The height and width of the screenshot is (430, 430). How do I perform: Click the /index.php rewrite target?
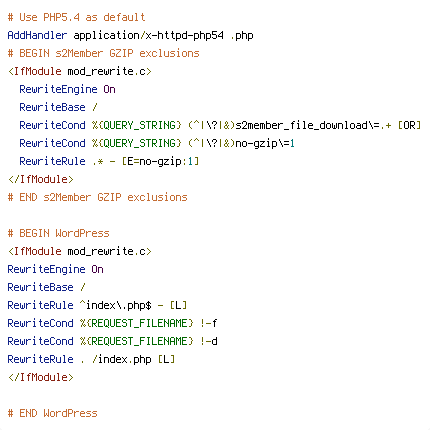[x=121, y=359]
